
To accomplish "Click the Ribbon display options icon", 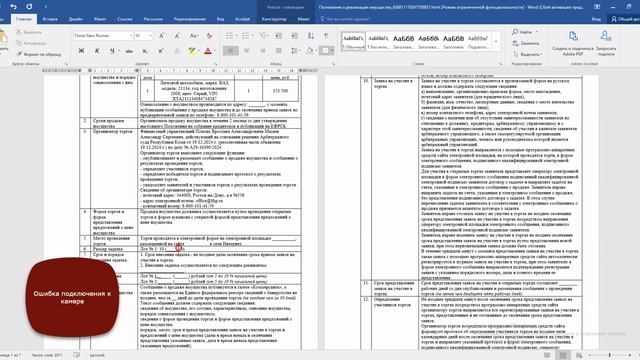I will click(x=597, y=7).
